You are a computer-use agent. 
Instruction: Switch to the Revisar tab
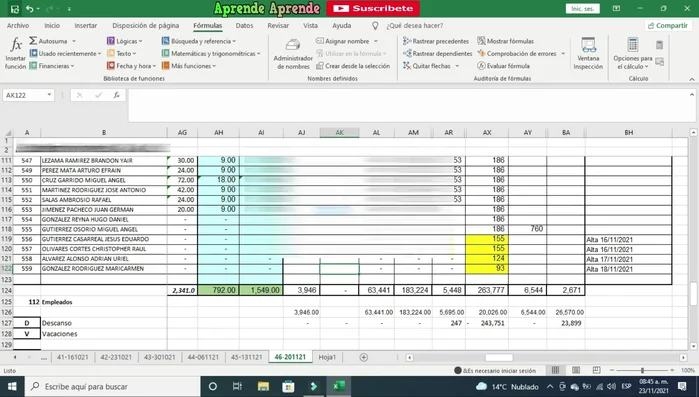[x=278, y=25]
